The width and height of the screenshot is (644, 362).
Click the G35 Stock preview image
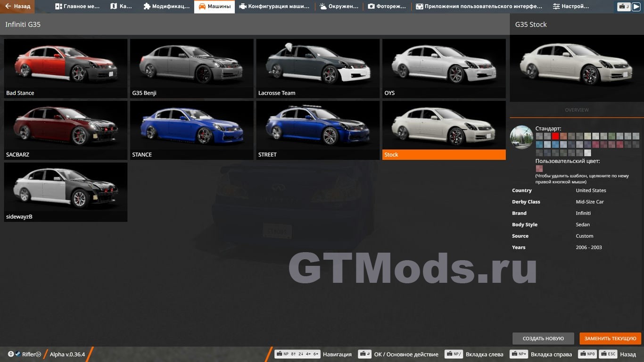pos(577,68)
